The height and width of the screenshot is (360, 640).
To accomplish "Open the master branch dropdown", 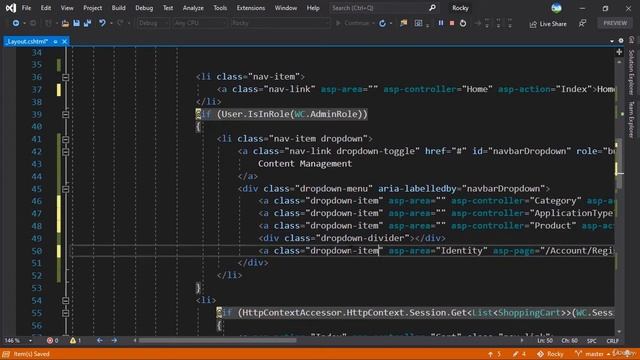I will [592, 354].
